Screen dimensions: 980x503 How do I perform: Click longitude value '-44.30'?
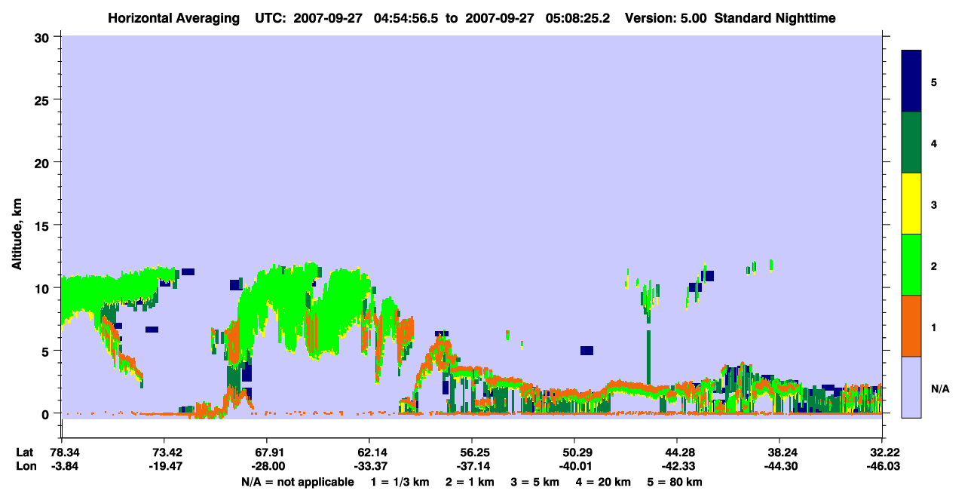pyautogui.click(x=779, y=467)
